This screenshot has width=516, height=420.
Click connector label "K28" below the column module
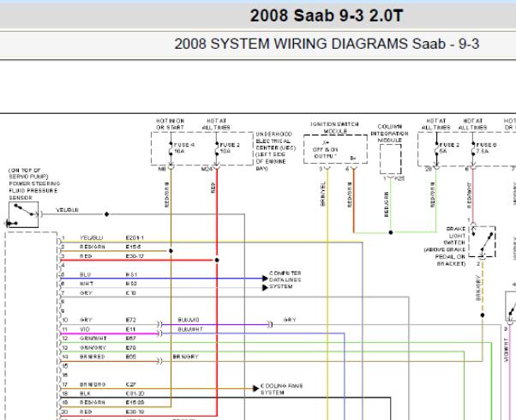pyautogui.click(x=399, y=178)
